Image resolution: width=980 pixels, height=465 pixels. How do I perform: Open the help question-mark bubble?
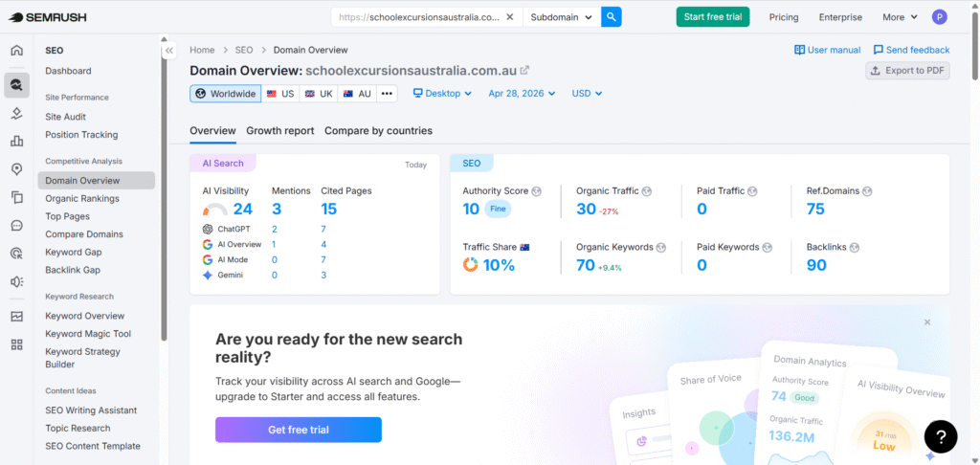pos(941,437)
